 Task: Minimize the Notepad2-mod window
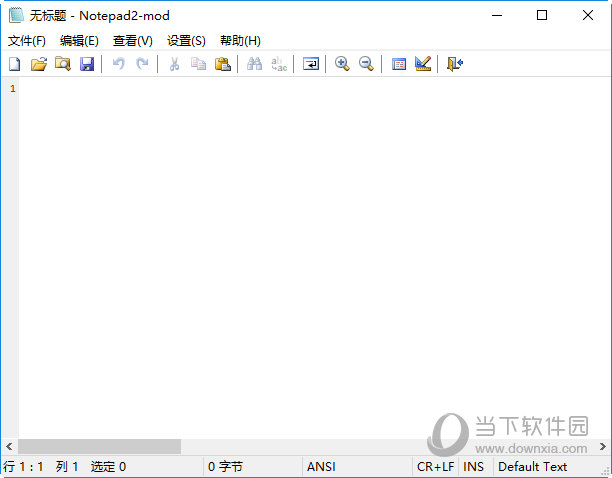(497, 15)
